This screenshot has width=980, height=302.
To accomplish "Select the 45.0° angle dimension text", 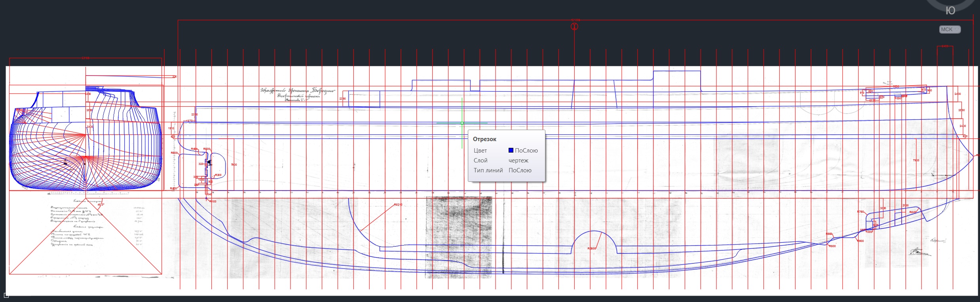I will [x=101, y=205].
